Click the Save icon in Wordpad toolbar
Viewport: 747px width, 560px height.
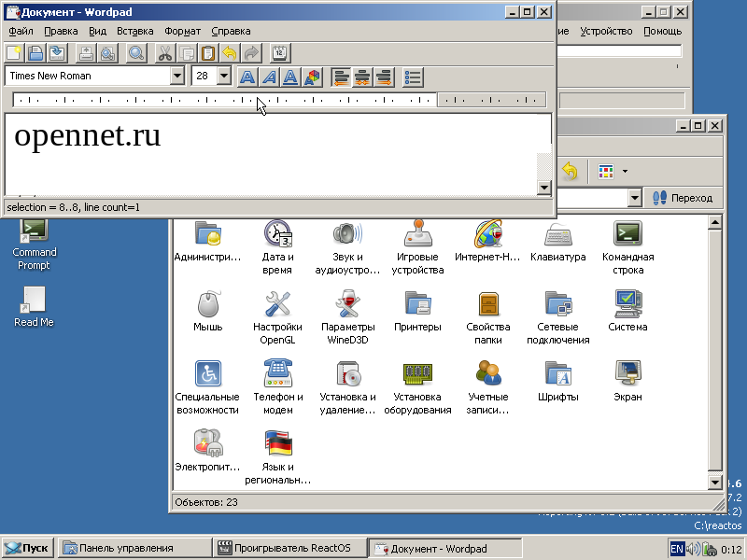coord(58,53)
